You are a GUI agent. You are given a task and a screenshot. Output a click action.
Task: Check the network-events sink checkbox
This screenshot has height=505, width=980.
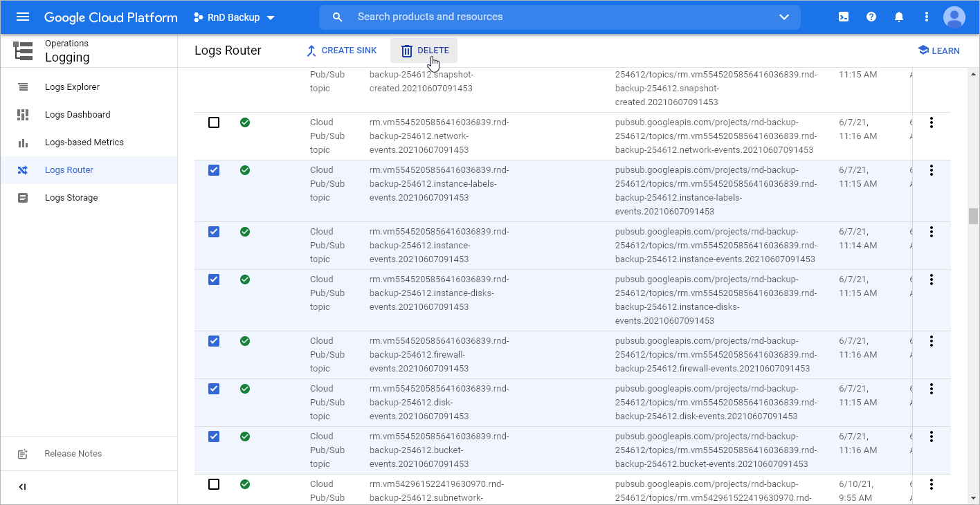[x=214, y=122]
